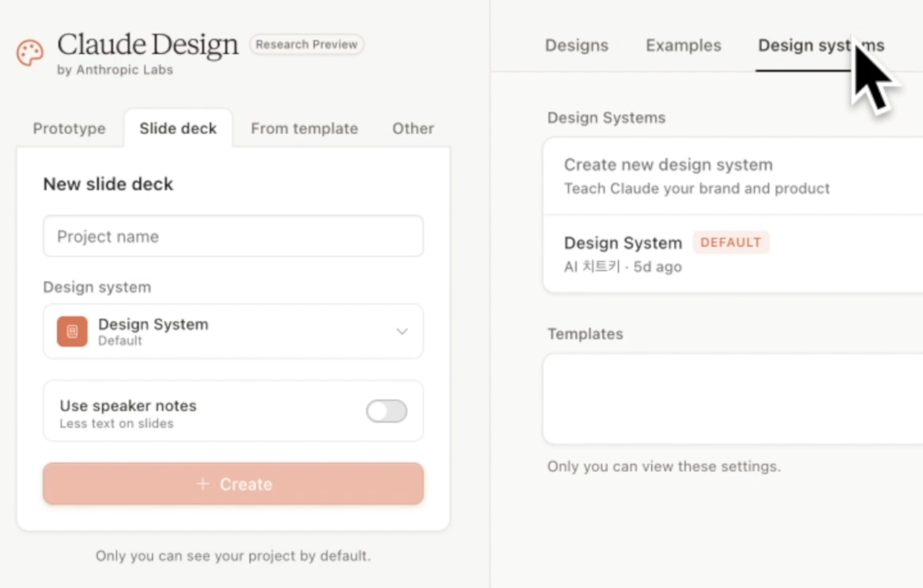Viewport: 923px width, 588px height.
Task: Click the 'by Anthropic Labs' text
Action: point(115,70)
